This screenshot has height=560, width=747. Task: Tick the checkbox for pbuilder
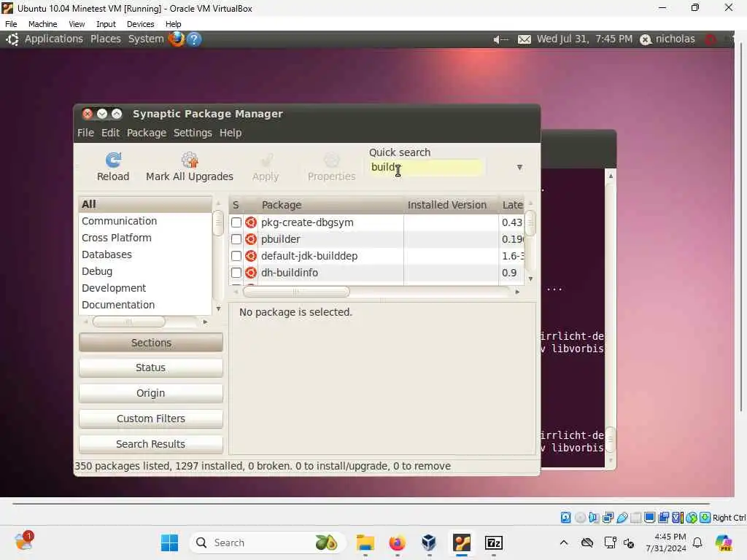tap(236, 239)
